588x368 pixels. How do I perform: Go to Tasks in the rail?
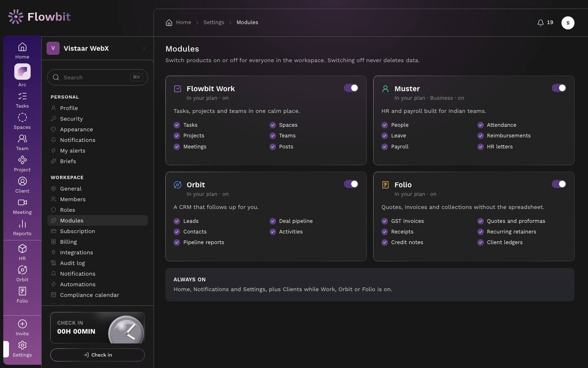point(22,100)
